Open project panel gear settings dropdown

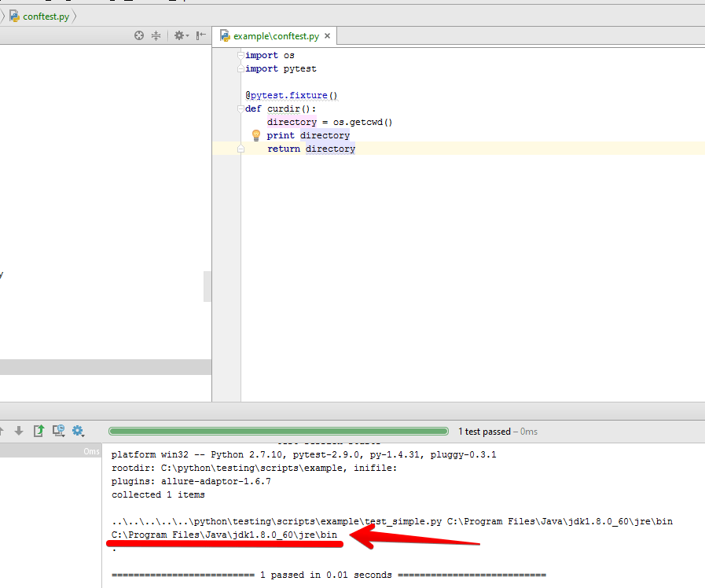pyautogui.click(x=182, y=35)
